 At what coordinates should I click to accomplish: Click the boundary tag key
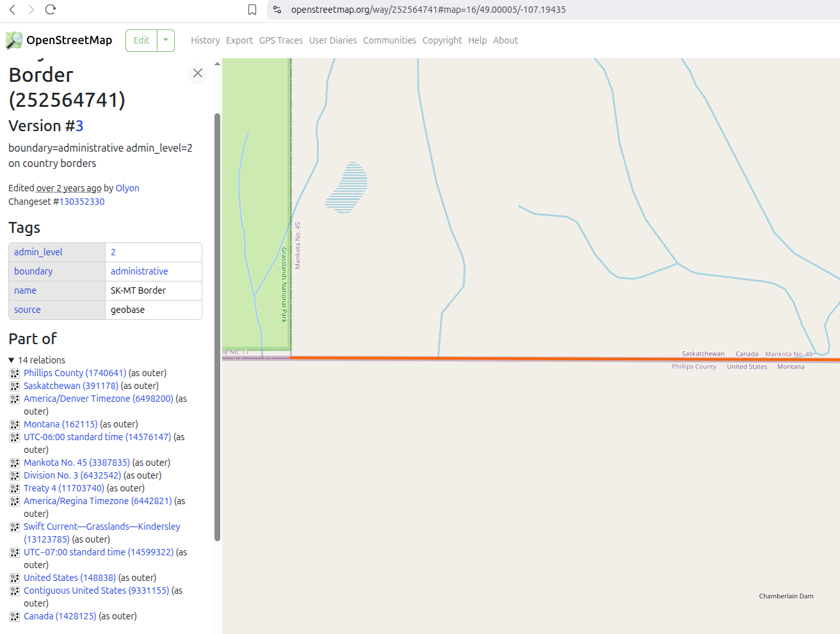(x=33, y=271)
